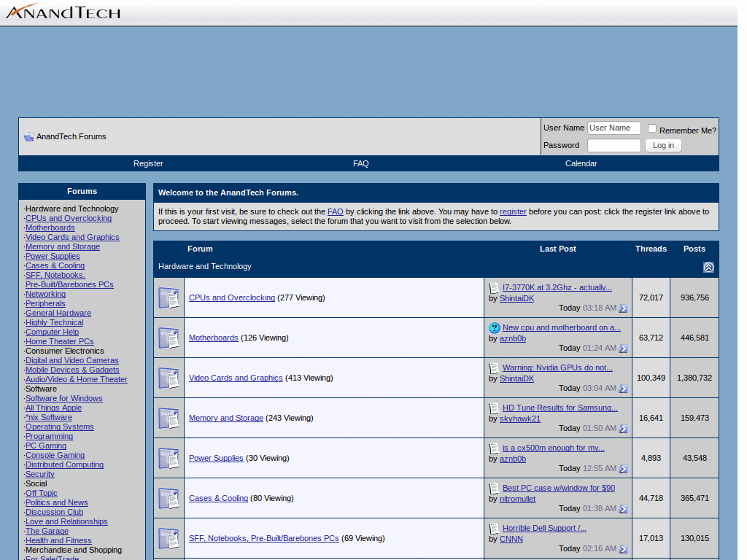747x560 pixels.
Task: Click inside the Password field
Action: point(614,145)
